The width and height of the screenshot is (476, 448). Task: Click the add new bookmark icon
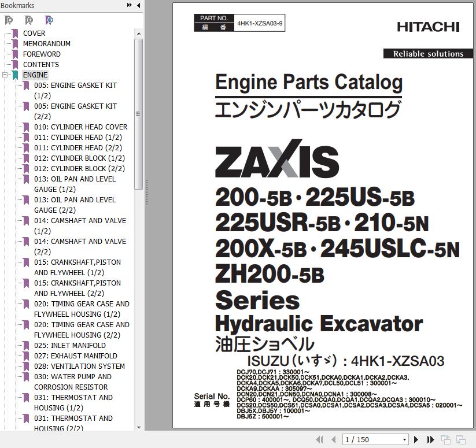[29, 20]
